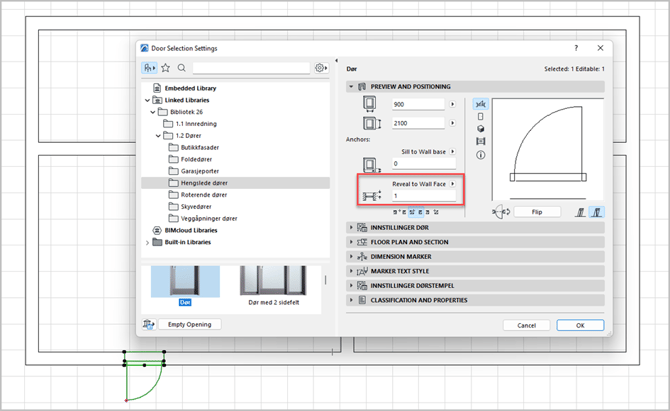This screenshot has height=411, width=670.
Task: Click the mirror door icon next to Flip
Action: tap(500, 212)
